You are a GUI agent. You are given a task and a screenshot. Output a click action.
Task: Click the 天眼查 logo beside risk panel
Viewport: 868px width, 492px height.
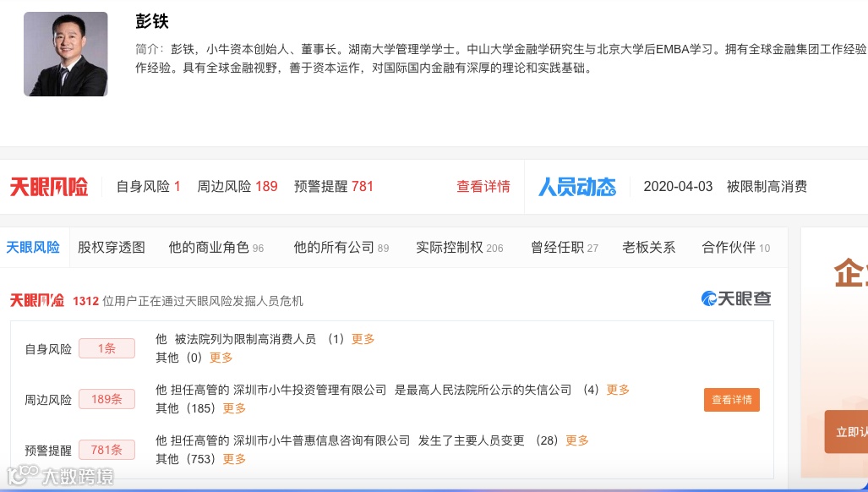click(735, 299)
